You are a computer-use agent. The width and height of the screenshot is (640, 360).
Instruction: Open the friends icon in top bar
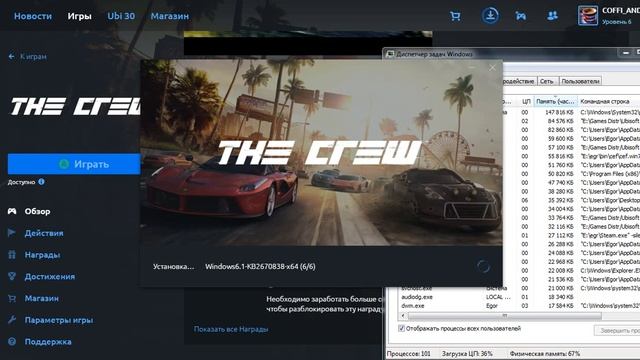(552, 16)
